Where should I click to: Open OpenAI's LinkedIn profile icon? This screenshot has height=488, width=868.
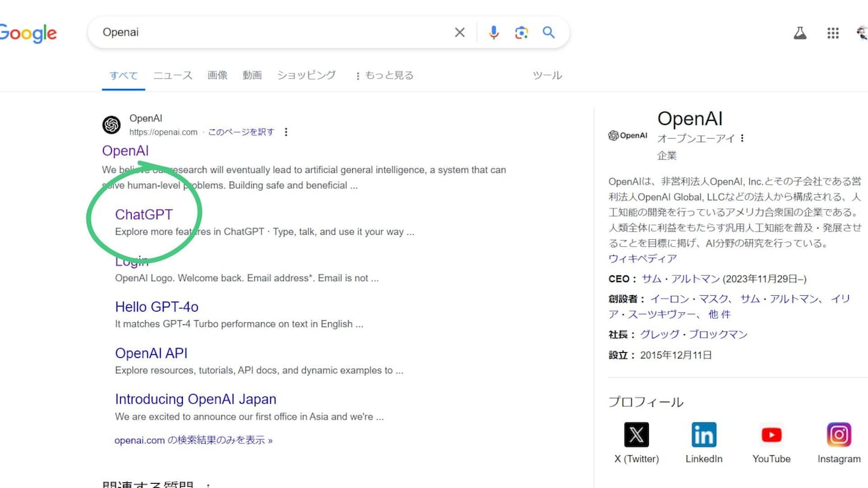pyautogui.click(x=704, y=434)
